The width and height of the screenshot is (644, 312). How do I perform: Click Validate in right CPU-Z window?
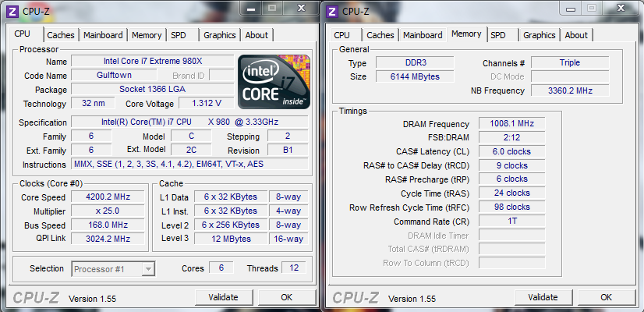click(543, 297)
